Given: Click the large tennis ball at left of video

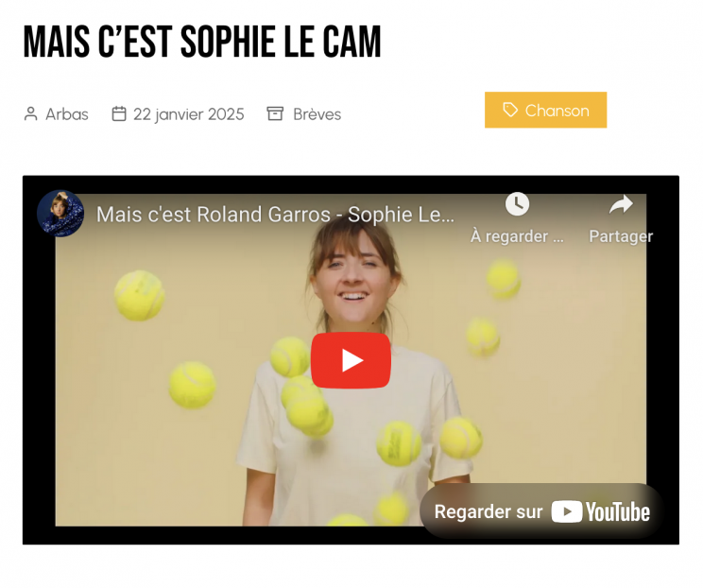Looking at the screenshot, I should click(139, 296).
